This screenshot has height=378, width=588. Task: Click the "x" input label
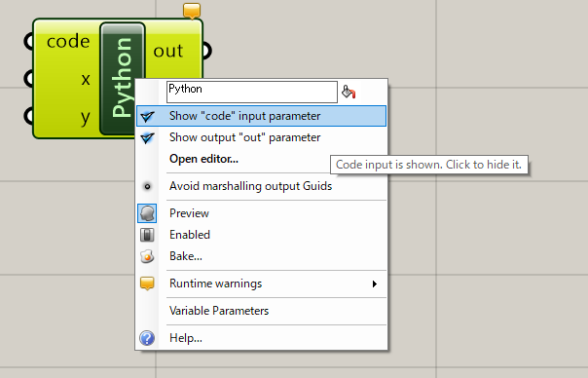pos(86,79)
